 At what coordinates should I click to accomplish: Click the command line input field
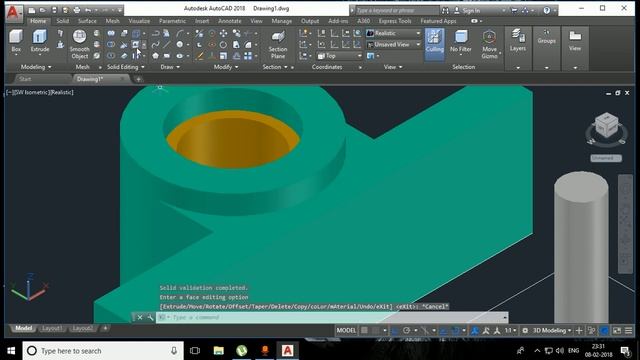coord(331,317)
